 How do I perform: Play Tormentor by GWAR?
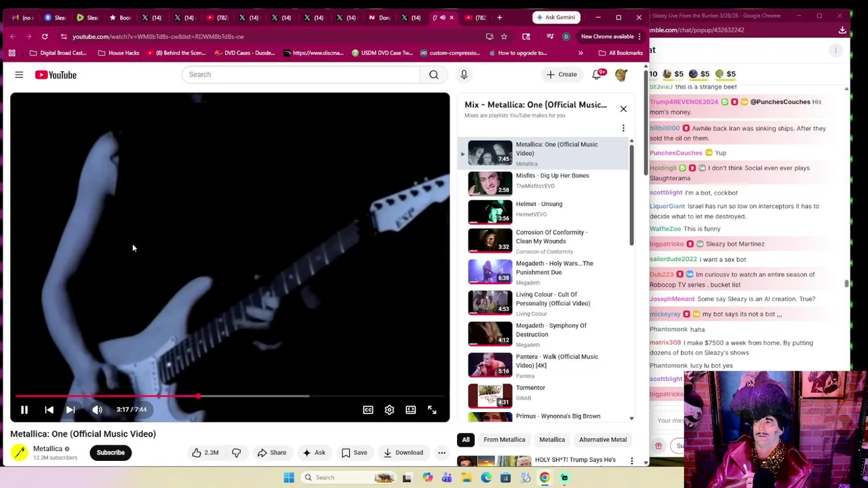click(542, 394)
